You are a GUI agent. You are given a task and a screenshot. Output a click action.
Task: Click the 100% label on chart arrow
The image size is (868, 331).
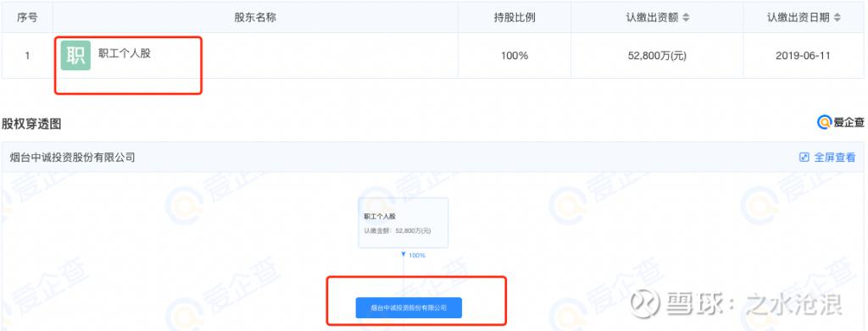[417, 256]
